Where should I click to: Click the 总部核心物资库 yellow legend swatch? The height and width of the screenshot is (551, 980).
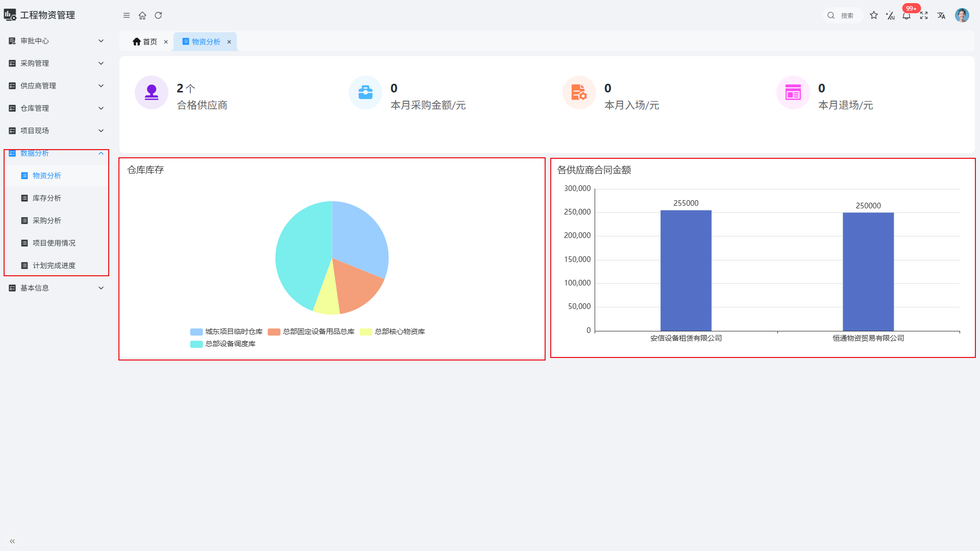pos(366,332)
